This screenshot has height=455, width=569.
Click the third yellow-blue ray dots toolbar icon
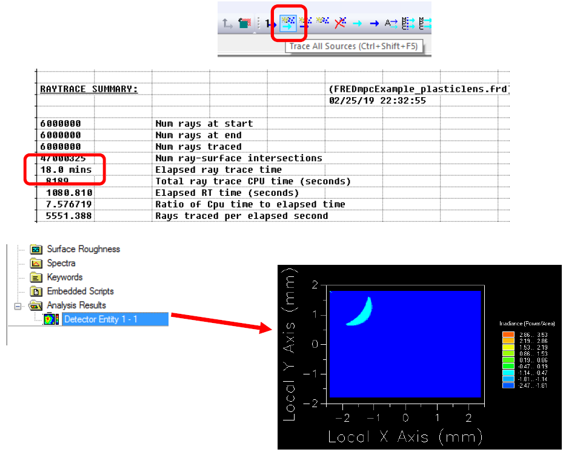(323, 21)
